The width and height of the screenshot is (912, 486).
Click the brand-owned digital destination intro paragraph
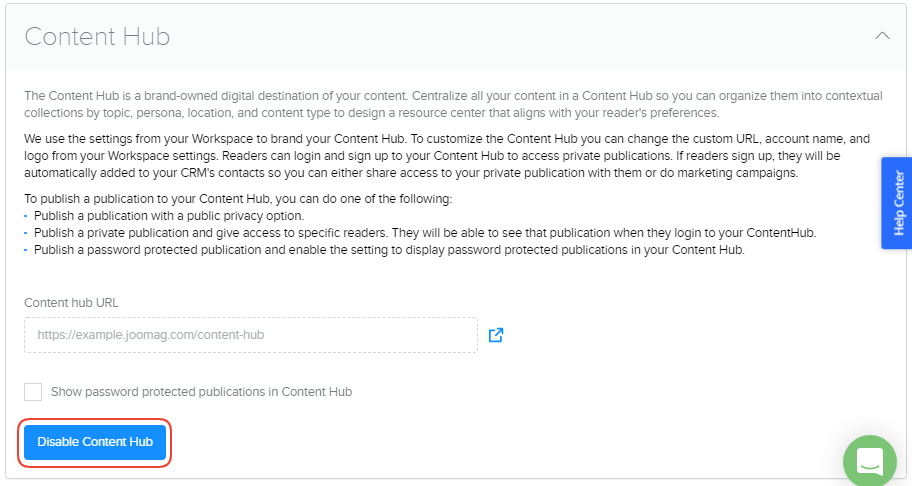click(x=453, y=104)
